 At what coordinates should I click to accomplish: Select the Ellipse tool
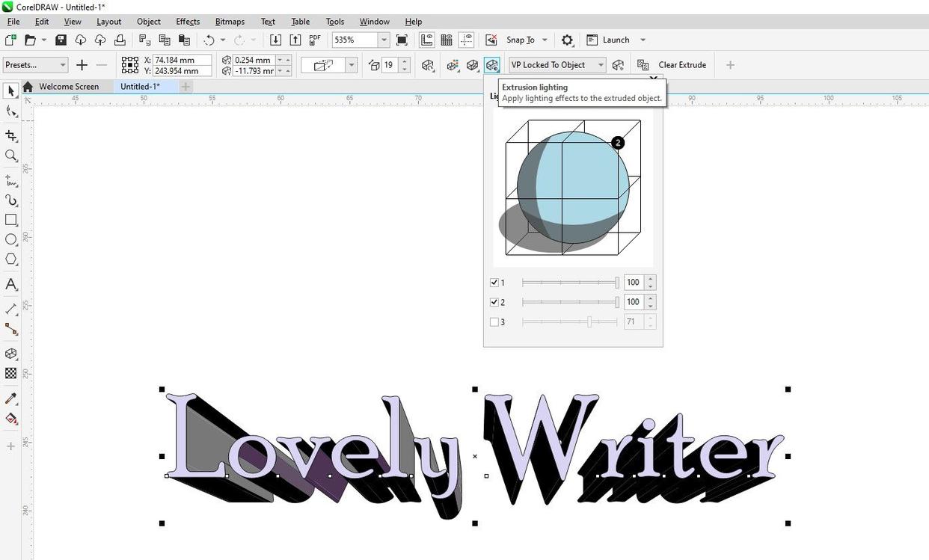coord(11,239)
